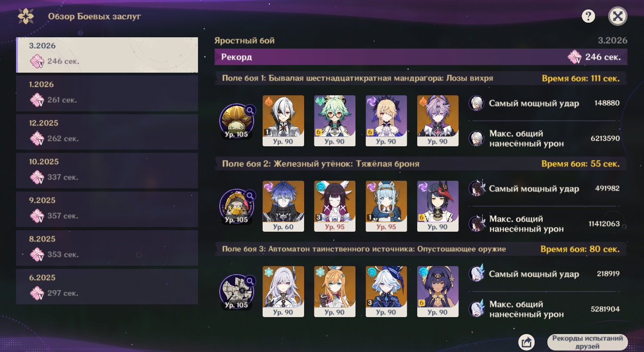Open the 9.2025 record of 357 sec
The height and width of the screenshot is (352, 644).
click(x=107, y=209)
